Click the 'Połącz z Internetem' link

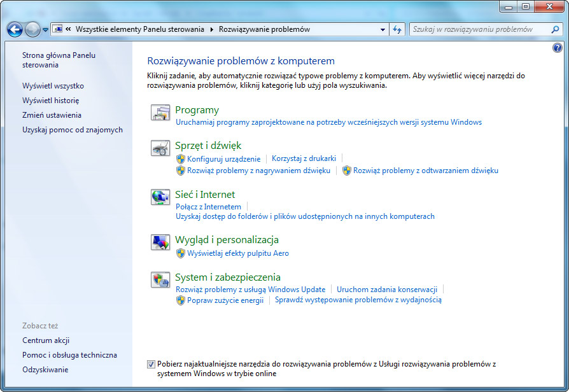coord(208,207)
